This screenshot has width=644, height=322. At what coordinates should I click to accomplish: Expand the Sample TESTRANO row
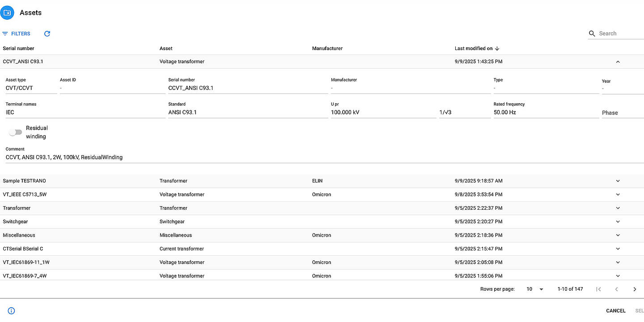(x=618, y=181)
